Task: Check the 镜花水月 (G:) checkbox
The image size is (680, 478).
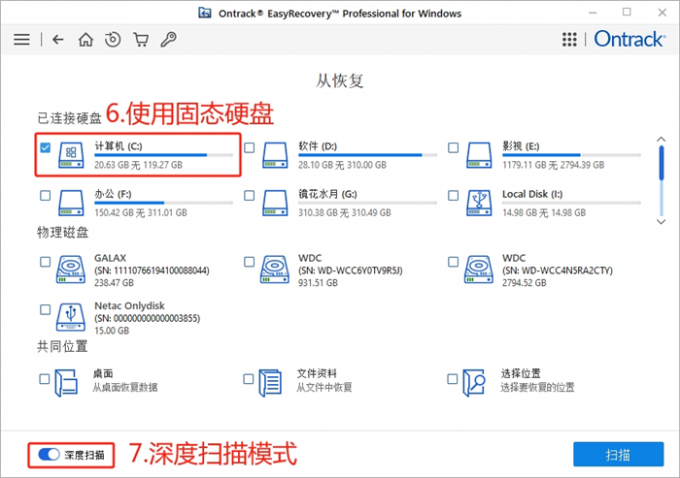Action: 249,196
